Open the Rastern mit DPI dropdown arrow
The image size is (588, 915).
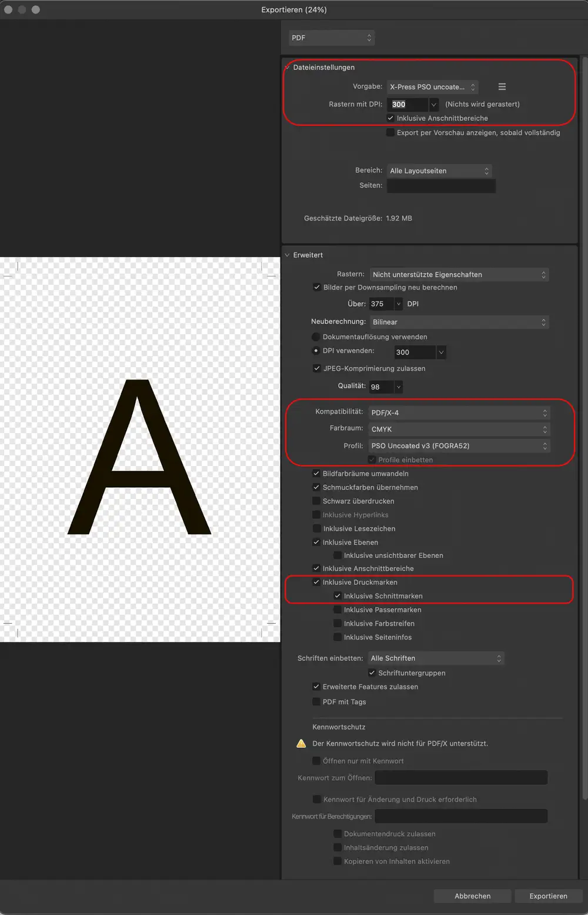434,104
